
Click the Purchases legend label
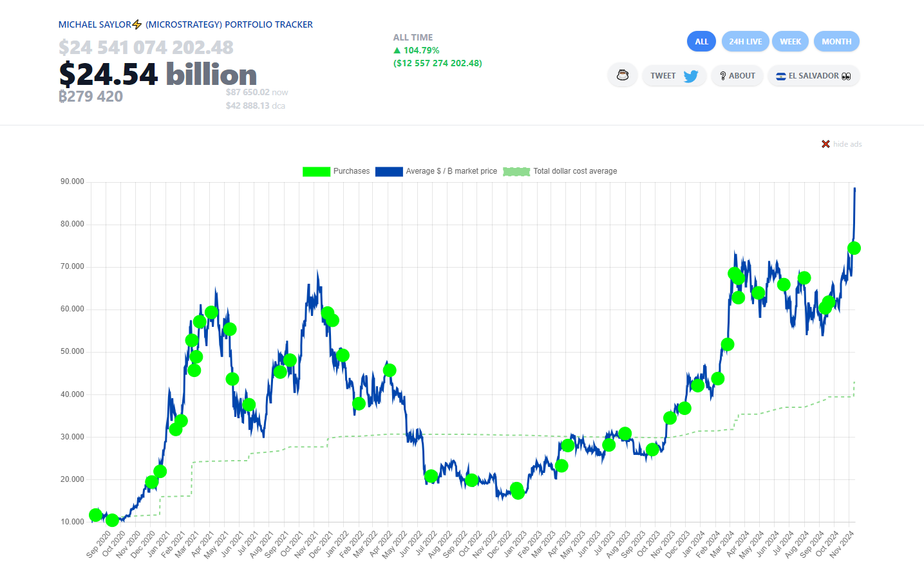coord(352,171)
